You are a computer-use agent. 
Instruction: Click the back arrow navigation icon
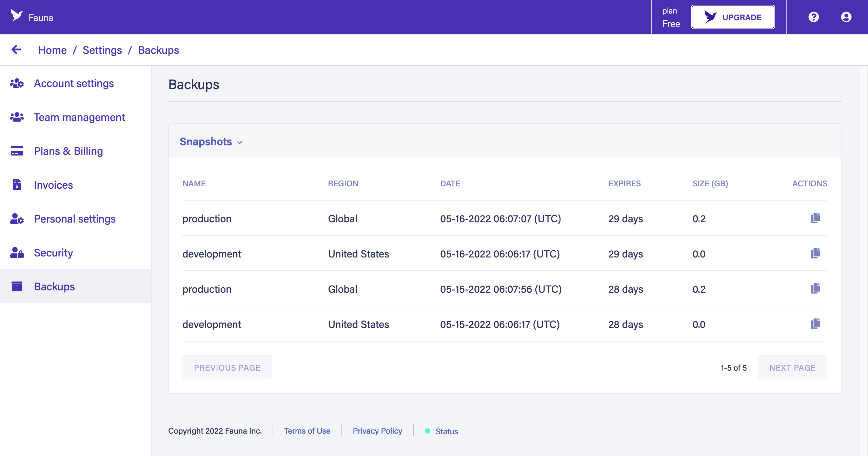coord(16,50)
